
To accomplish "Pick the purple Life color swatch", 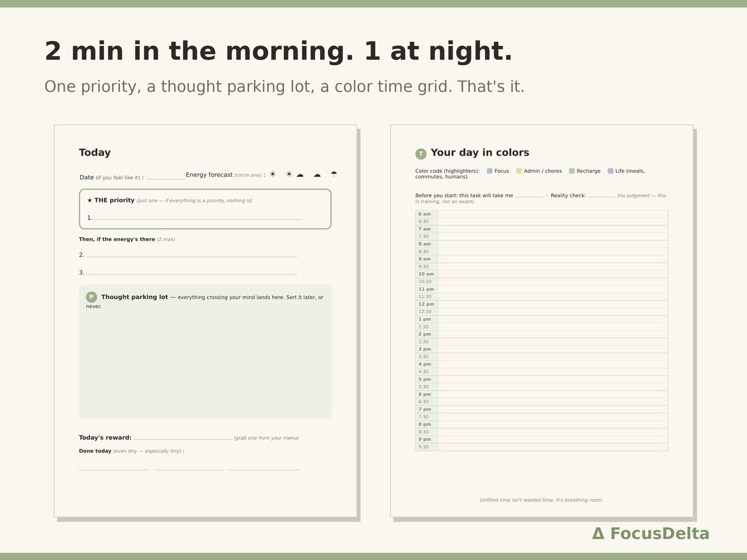I will (x=611, y=171).
